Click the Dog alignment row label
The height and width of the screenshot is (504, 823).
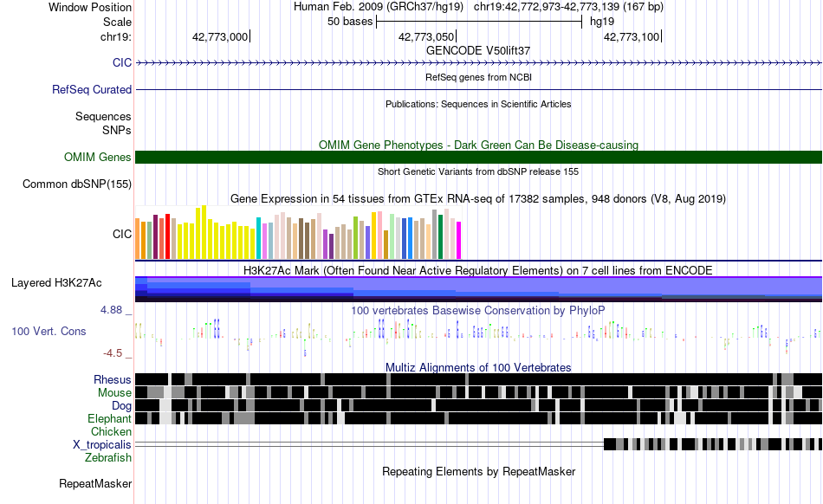coord(122,405)
